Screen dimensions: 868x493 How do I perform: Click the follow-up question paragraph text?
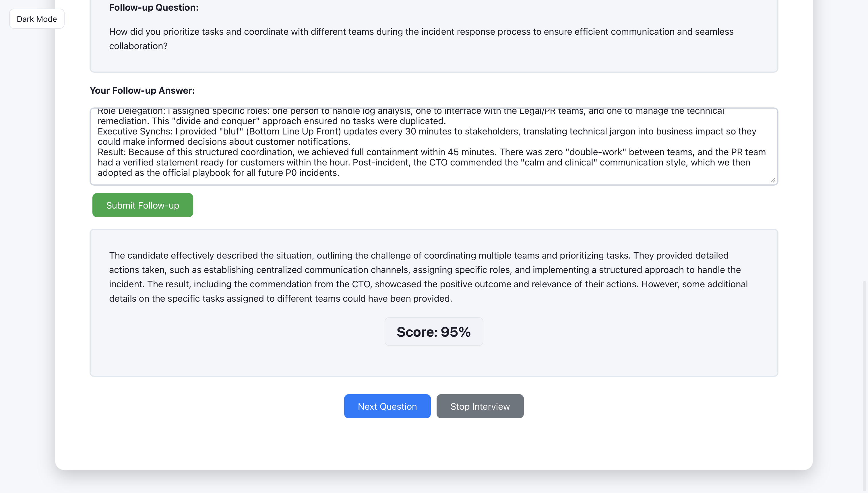point(421,38)
